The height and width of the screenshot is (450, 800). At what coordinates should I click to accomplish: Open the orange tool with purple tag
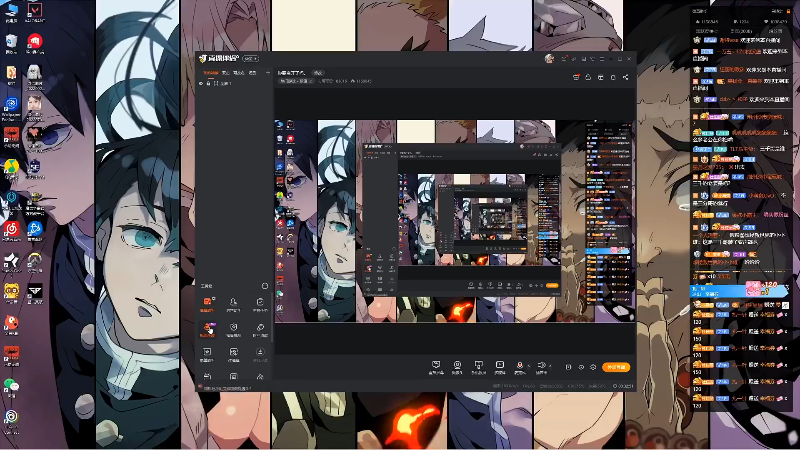207,329
